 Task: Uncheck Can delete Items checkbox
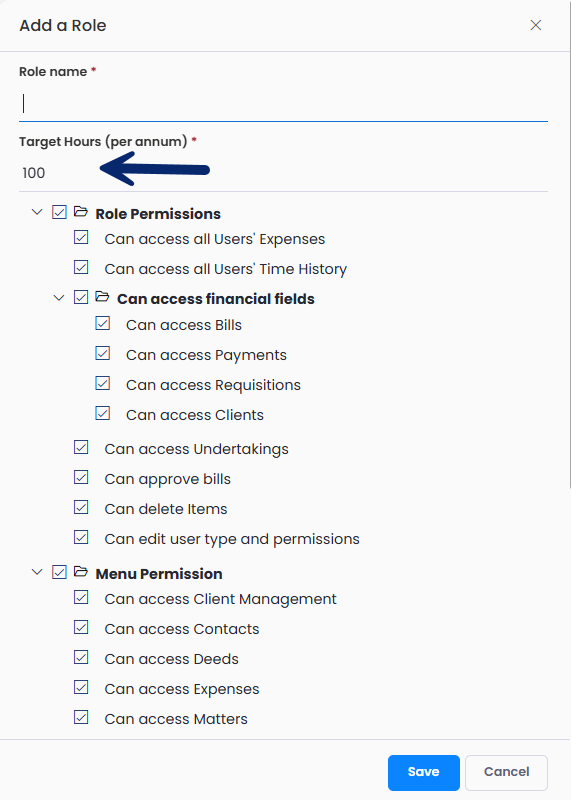[81, 507]
